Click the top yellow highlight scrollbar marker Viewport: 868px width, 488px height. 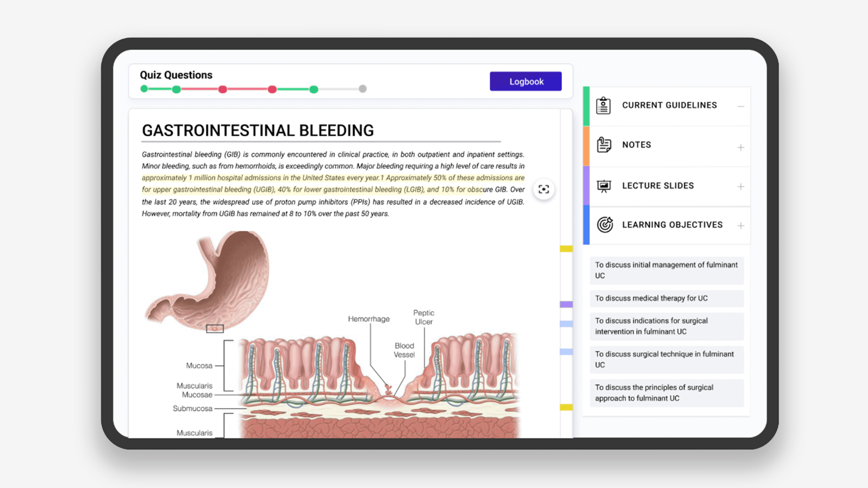566,249
